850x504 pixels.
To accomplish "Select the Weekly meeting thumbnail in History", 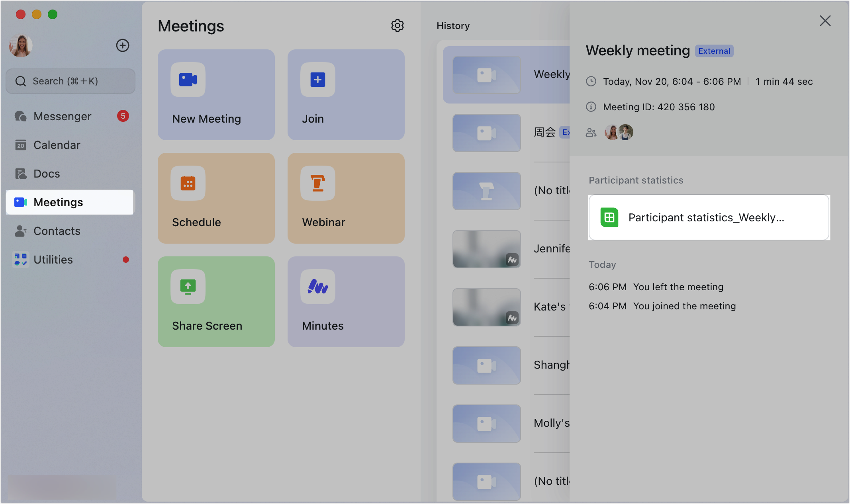I will pos(486,75).
